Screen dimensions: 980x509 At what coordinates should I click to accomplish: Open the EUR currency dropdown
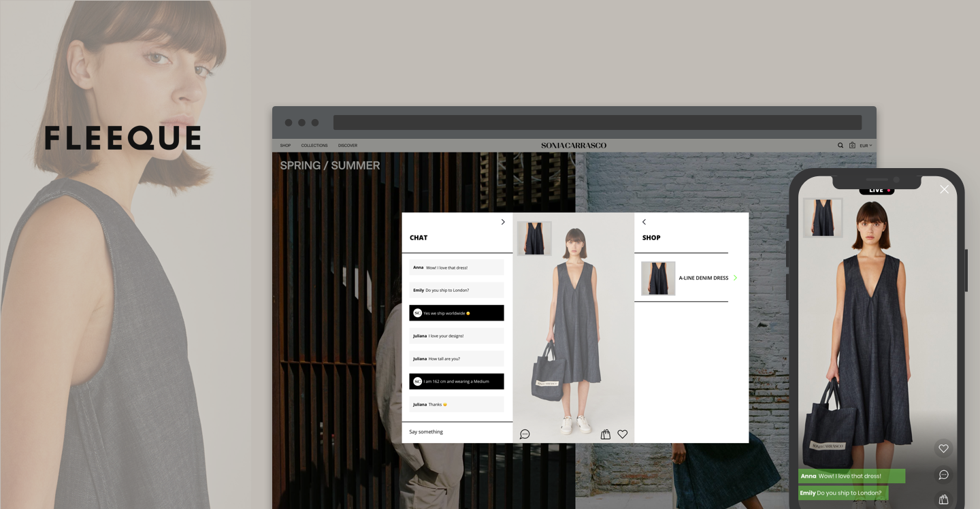tap(866, 146)
